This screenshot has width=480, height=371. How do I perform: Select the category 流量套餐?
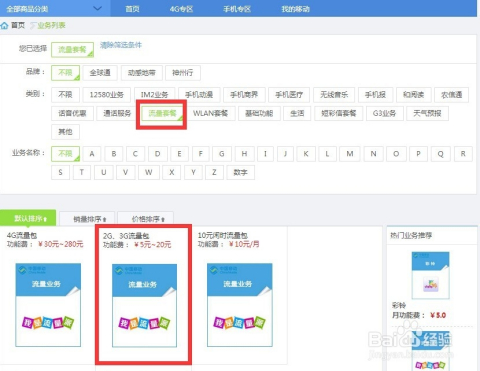[x=162, y=113]
